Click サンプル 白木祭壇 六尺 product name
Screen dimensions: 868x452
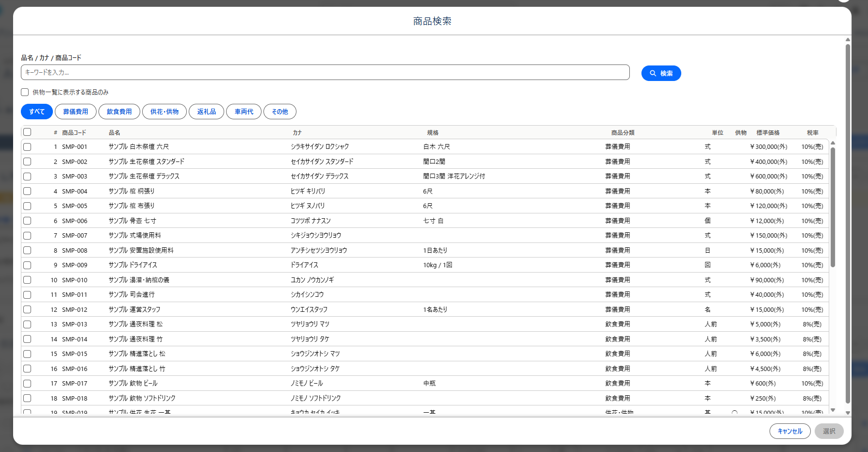pyautogui.click(x=139, y=146)
